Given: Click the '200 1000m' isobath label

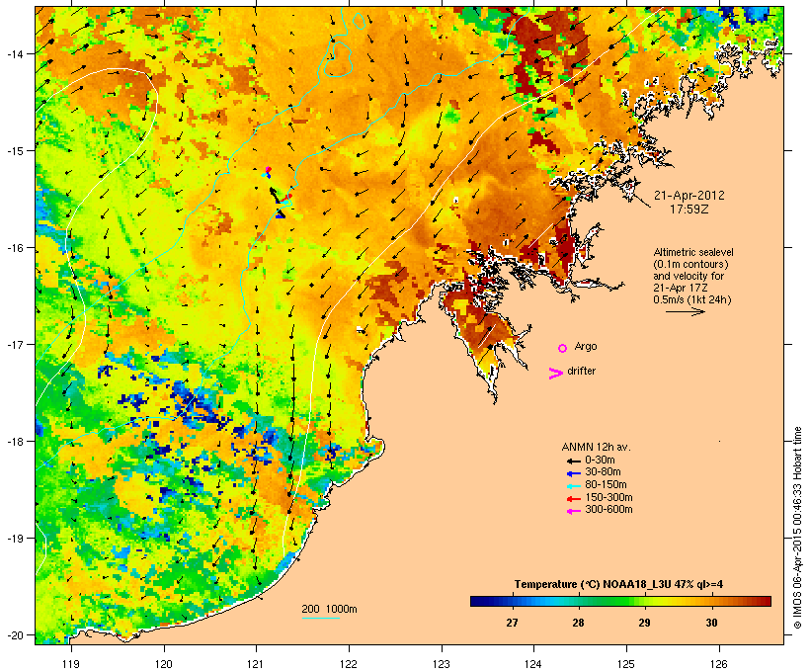Looking at the screenshot, I should point(329,609).
